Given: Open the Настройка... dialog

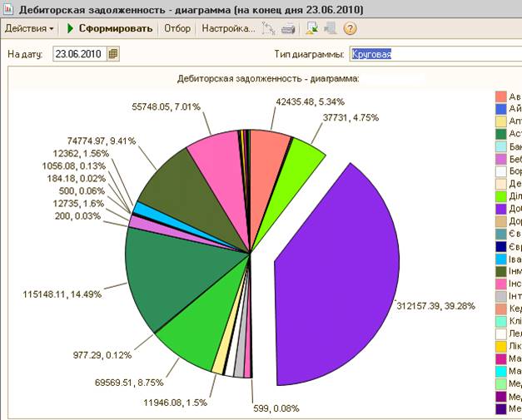Looking at the screenshot, I should click(x=228, y=28).
